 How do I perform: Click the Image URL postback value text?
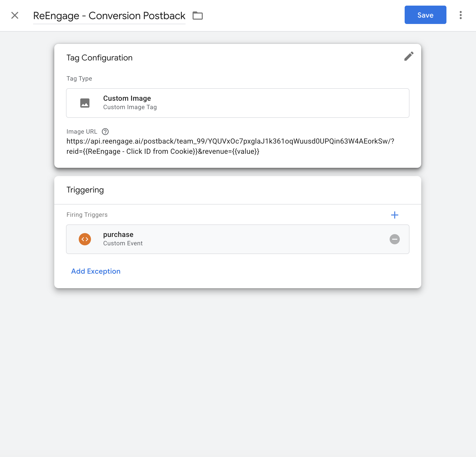[x=230, y=146]
